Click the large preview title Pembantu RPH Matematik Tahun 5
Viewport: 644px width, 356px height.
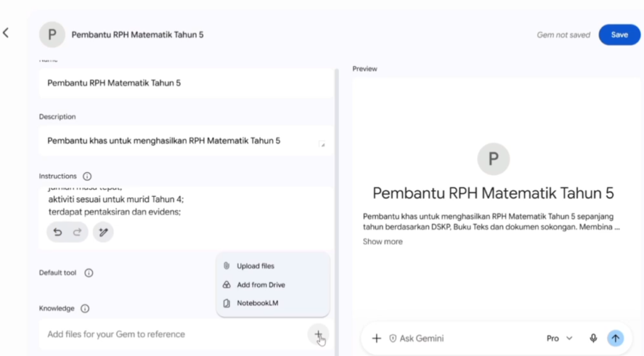(x=493, y=193)
